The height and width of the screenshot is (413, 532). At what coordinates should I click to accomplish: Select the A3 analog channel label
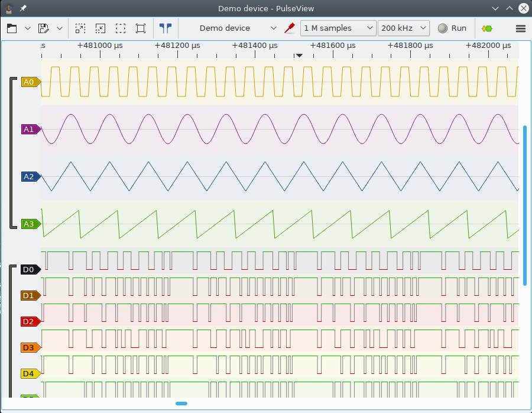tap(31, 224)
